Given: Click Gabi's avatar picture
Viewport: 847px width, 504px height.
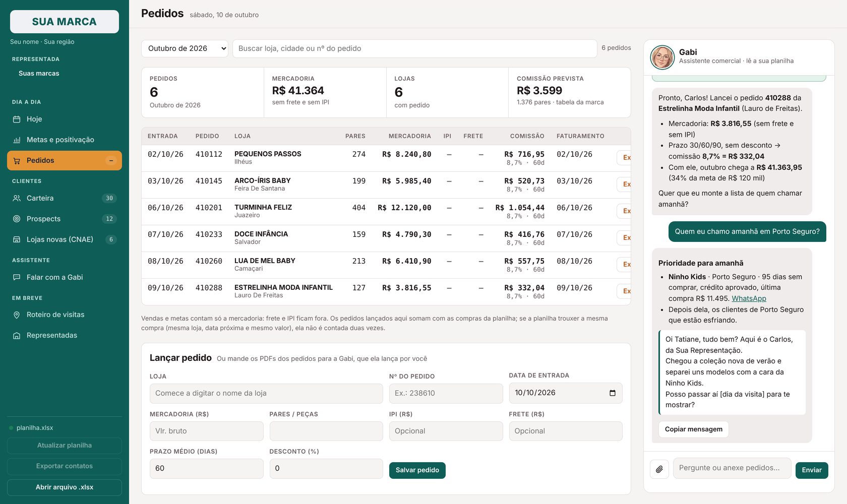Looking at the screenshot, I should click(x=662, y=57).
